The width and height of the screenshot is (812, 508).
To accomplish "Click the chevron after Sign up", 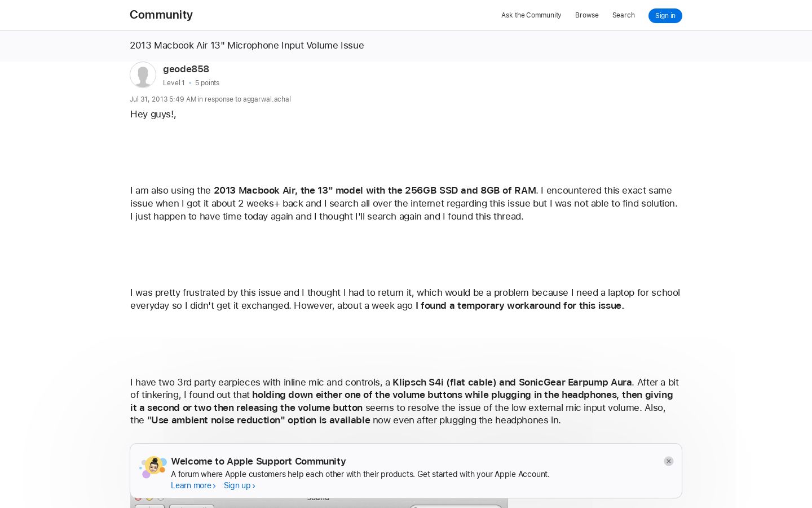I will [x=254, y=486].
